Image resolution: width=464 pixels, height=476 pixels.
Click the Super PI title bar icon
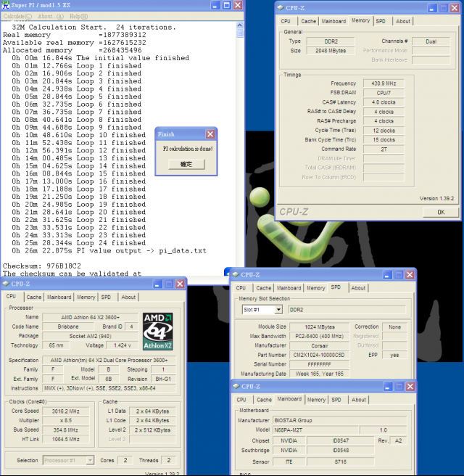point(6,5)
